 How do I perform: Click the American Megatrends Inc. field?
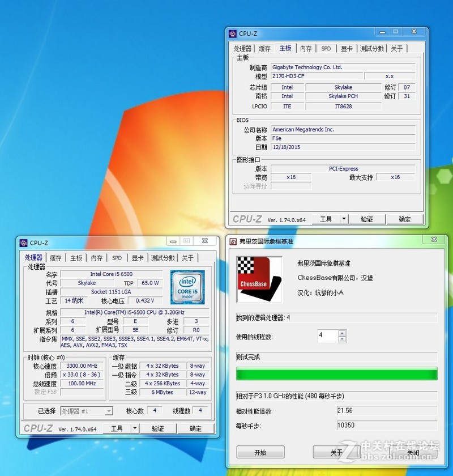coord(343,130)
